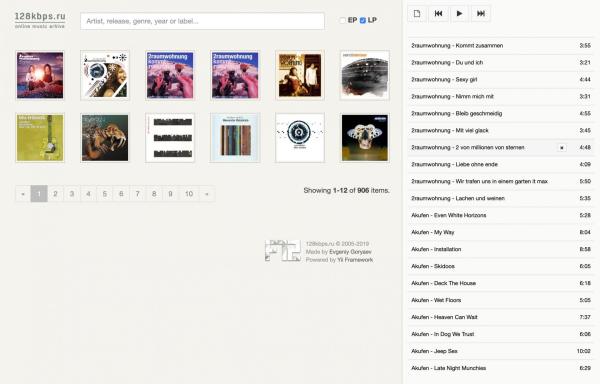Open the green album cover
Image resolution: width=600 pixels, height=384 pixels.
click(x=40, y=138)
